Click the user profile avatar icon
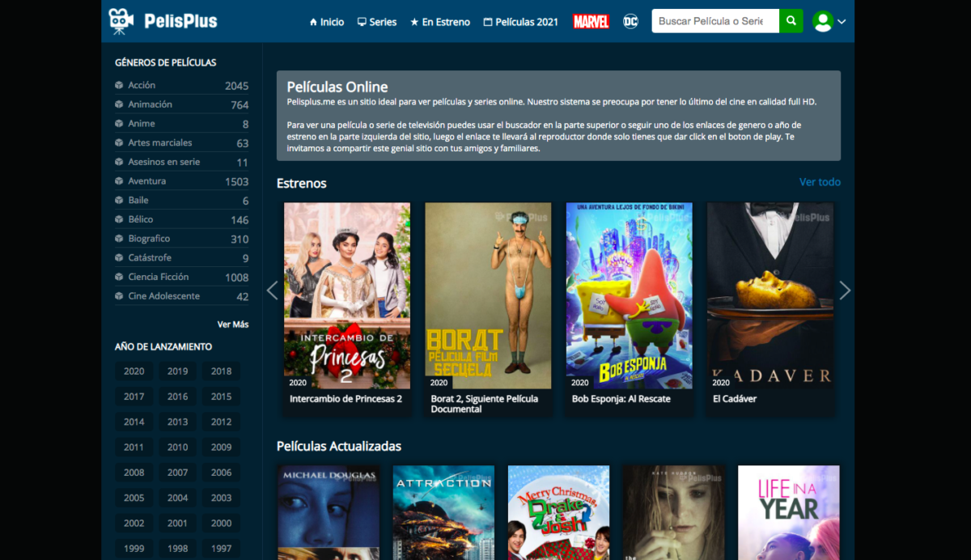The height and width of the screenshot is (560, 971). [x=823, y=22]
